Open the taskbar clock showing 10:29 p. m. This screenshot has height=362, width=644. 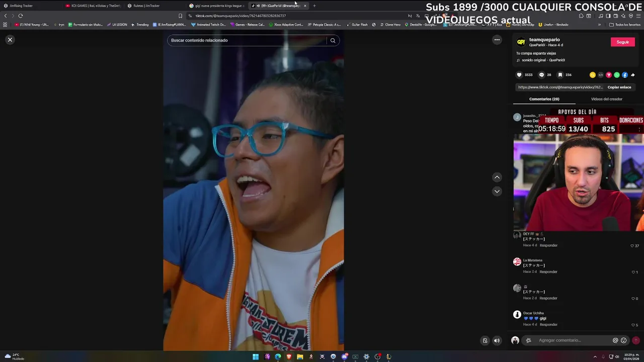[631, 356]
